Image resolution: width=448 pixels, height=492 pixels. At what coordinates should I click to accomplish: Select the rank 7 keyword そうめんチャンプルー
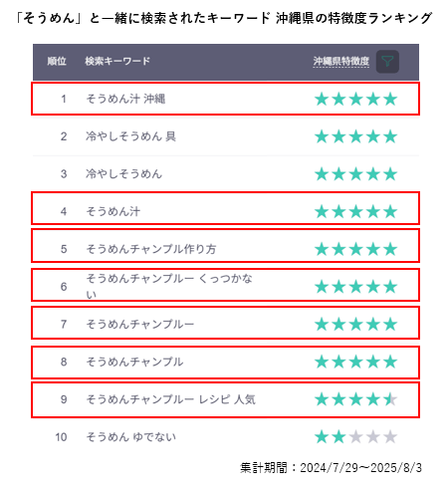(x=140, y=324)
